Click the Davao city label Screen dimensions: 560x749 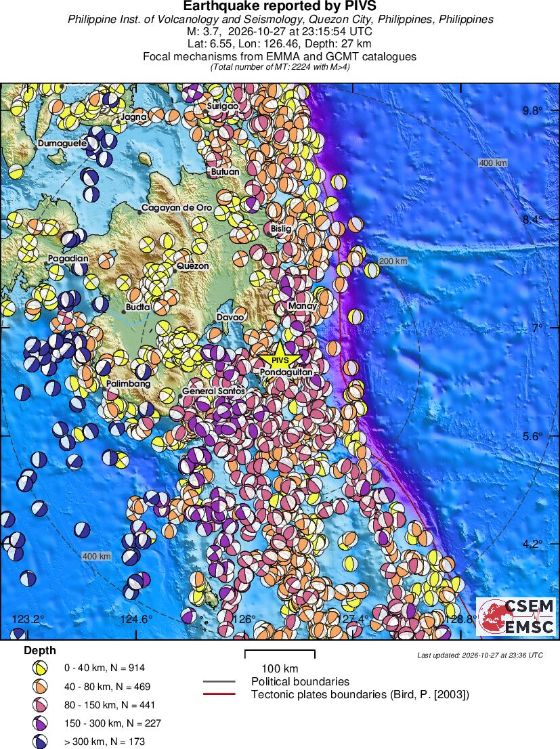(x=230, y=317)
